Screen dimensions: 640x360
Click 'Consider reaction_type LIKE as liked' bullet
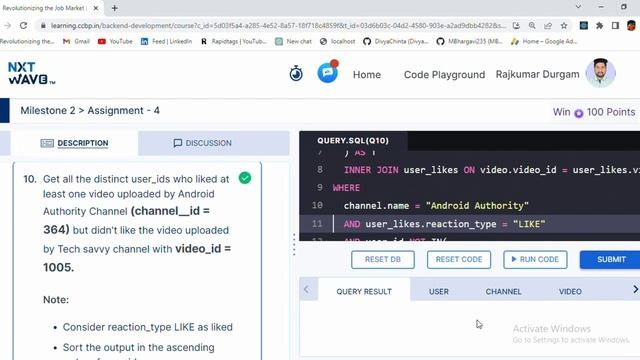point(148,327)
